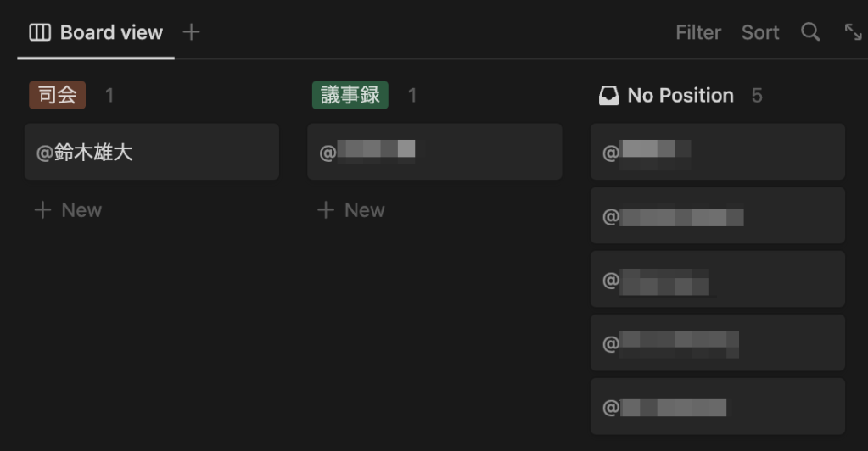Click the No Position inbox icon
Screen dimensions: 868x451
click(608, 96)
